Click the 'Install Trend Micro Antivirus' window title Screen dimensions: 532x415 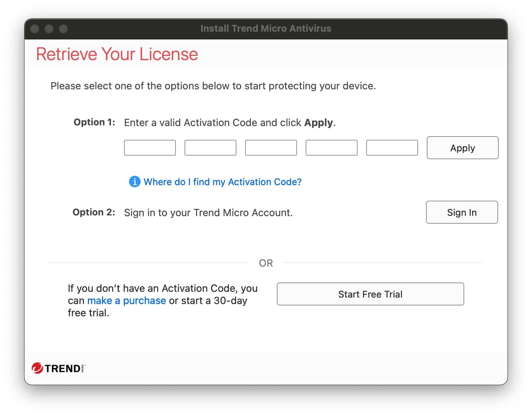[x=266, y=28]
